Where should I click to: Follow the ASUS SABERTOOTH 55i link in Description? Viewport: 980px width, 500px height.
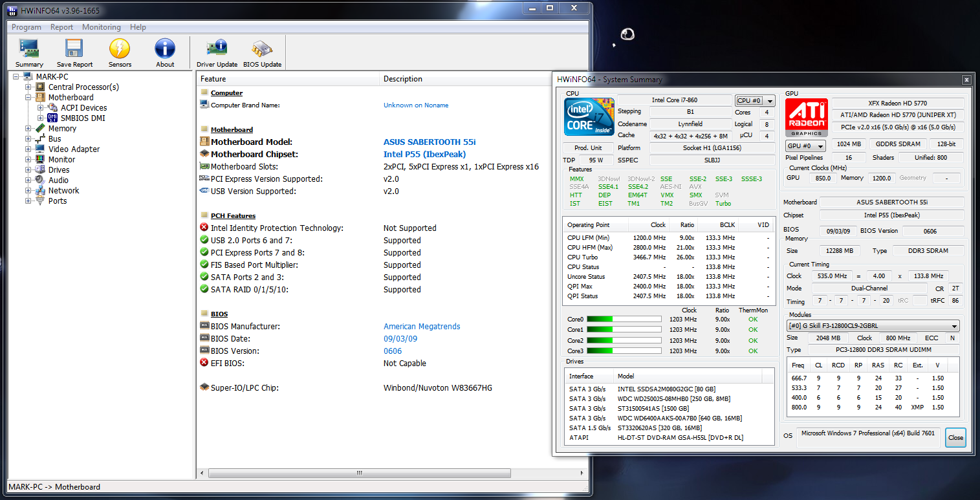pyautogui.click(x=430, y=142)
